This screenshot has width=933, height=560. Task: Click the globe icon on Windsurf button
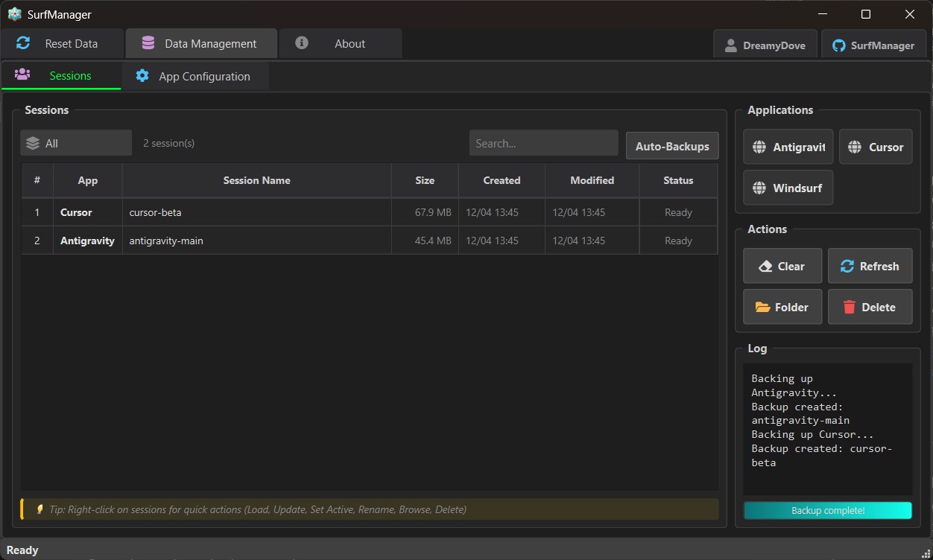pos(759,188)
